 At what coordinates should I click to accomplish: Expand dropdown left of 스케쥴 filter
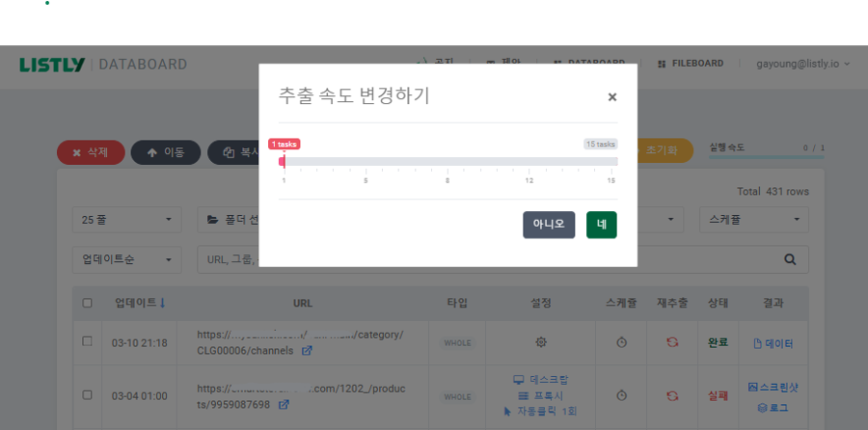(661, 220)
